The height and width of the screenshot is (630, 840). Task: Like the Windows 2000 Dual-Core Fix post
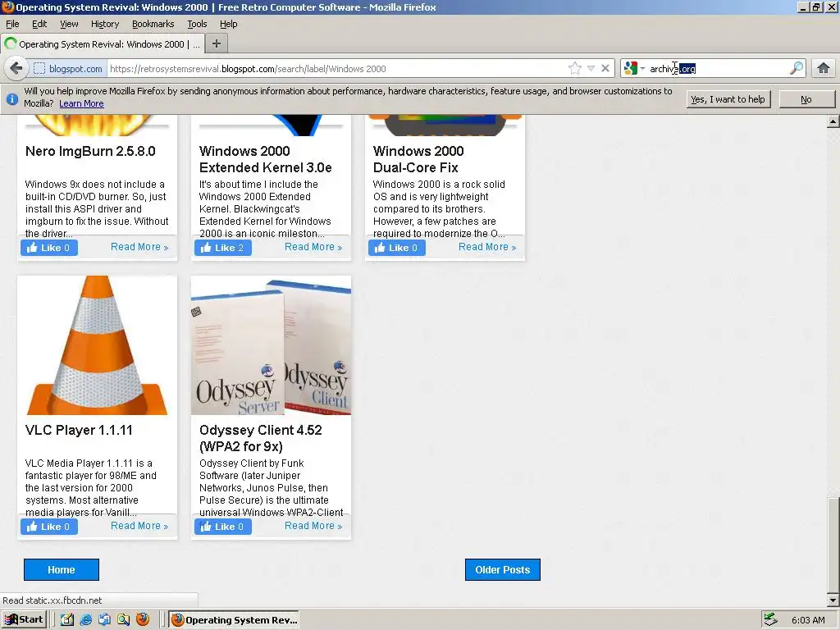coord(397,248)
